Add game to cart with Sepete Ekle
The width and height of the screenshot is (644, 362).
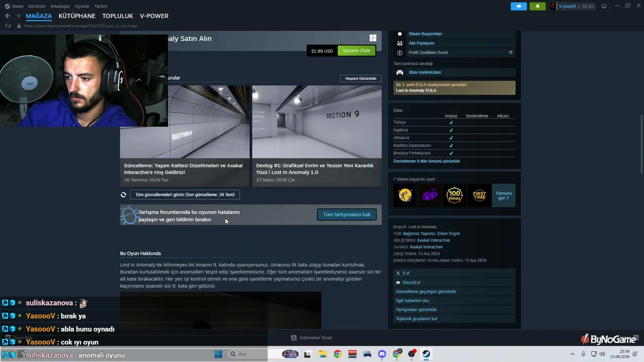click(x=356, y=51)
